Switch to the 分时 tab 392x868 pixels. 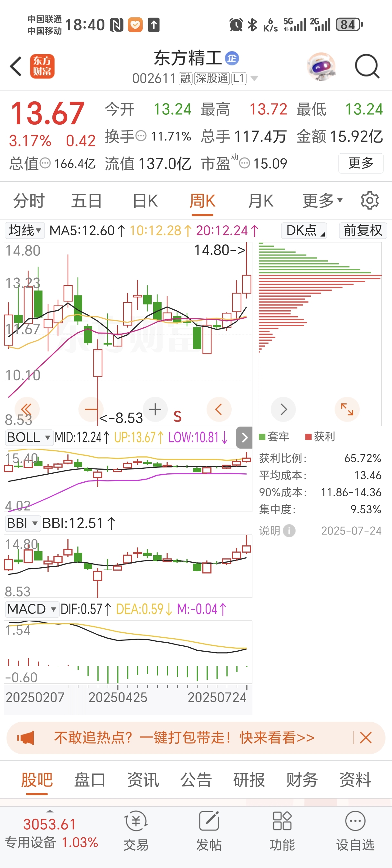click(29, 201)
